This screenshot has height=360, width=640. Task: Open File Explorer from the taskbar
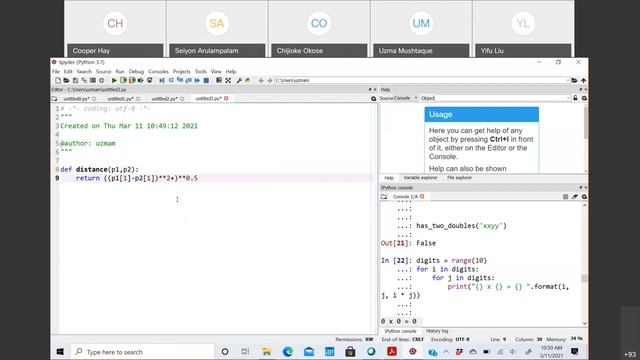click(x=267, y=351)
